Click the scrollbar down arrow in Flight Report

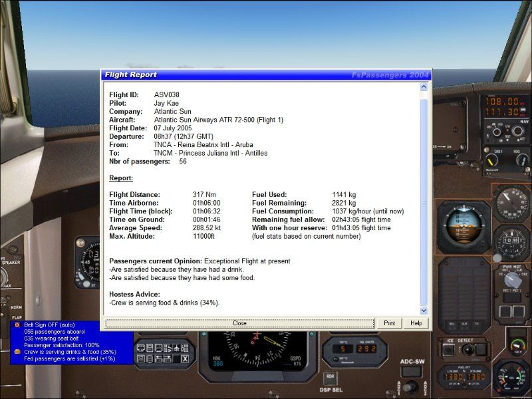(x=424, y=310)
